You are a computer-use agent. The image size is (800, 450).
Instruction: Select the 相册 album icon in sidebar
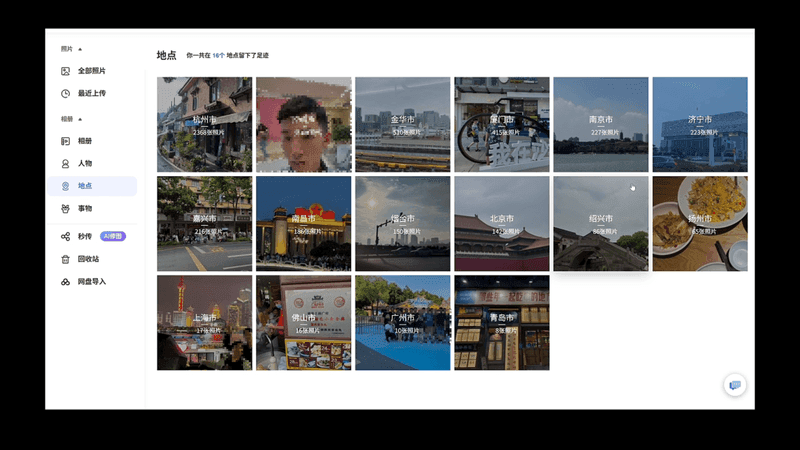point(66,141)
